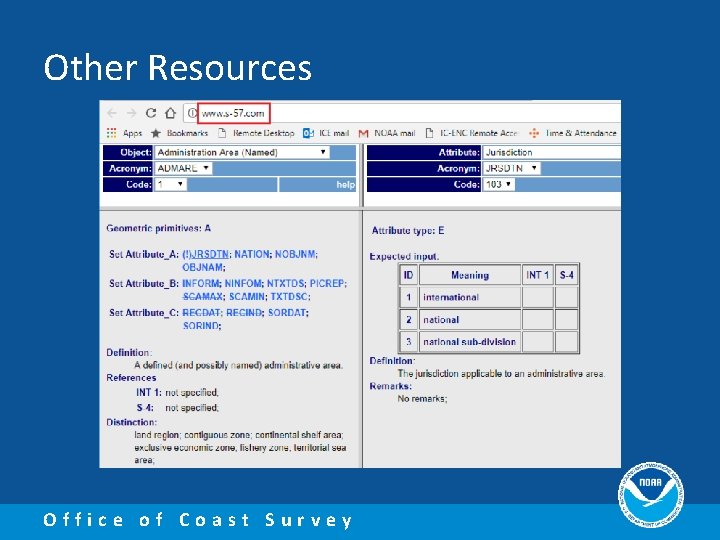Open the Object dropdown Administration Area (Named)
The height and width of the screenshot is (540, 720).
(242, 152)
